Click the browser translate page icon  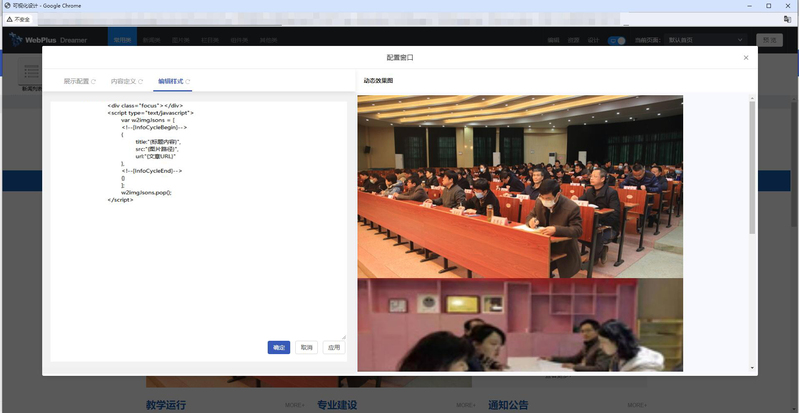tap(787, 19)
